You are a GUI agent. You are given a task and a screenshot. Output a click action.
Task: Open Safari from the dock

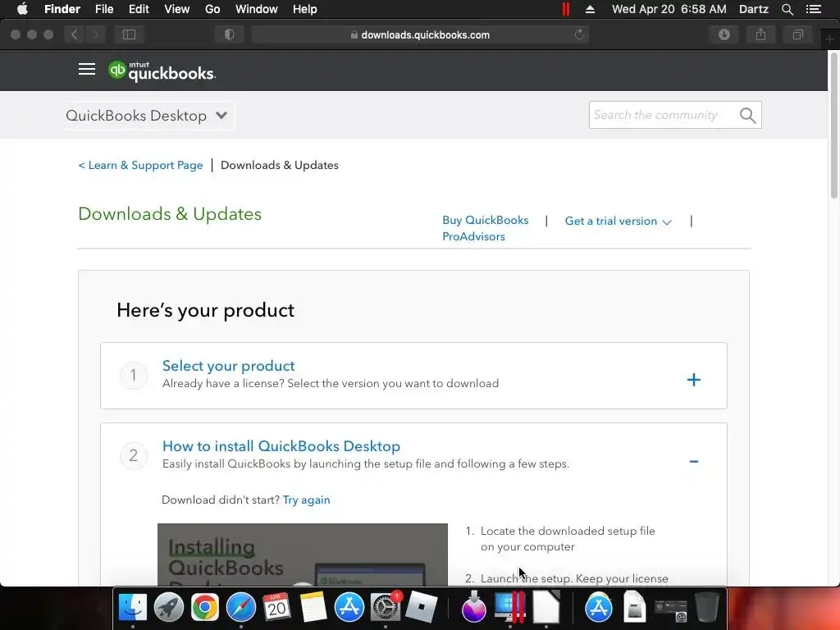tap(241, 607)
